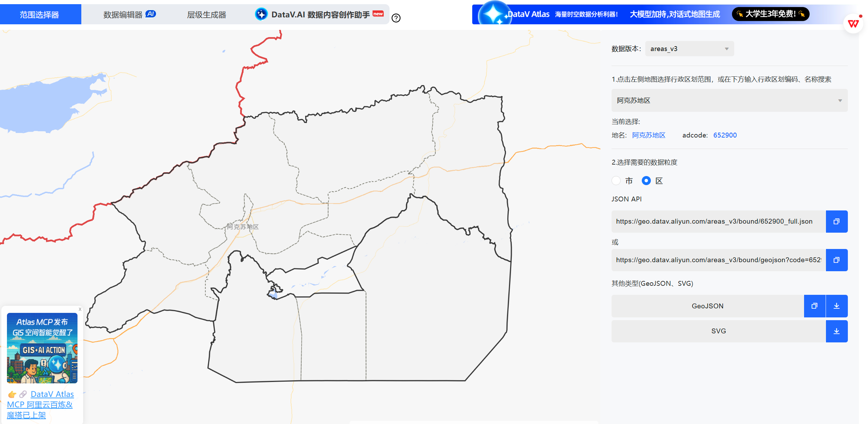Click the DataV Atlas banner sparkle logo
The width and height of the screenshot is (868, 424).
click(x=494, y=15)
